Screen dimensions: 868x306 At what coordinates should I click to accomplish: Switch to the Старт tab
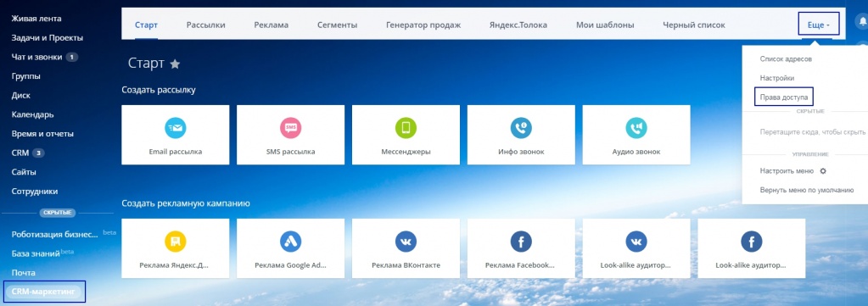(146, 25)
